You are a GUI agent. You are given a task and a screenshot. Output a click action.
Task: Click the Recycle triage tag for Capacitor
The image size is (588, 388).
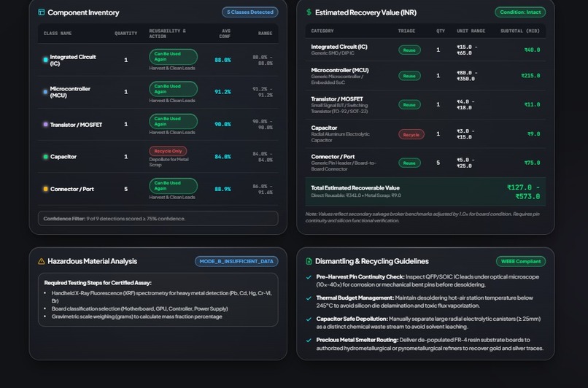[x=411, y=135]
